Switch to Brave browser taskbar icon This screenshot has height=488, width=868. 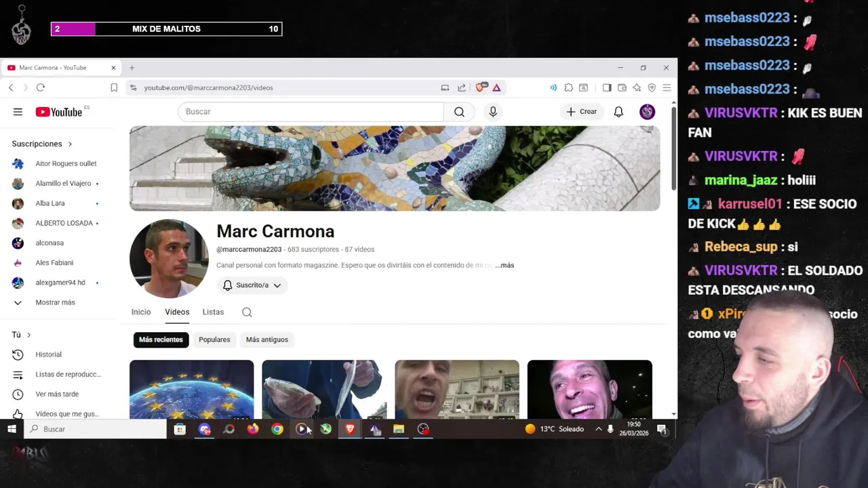tap(350, 429)
